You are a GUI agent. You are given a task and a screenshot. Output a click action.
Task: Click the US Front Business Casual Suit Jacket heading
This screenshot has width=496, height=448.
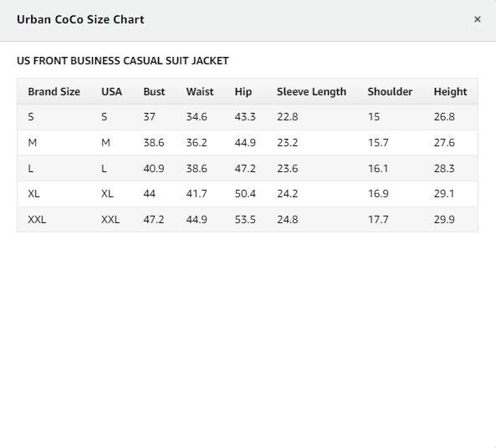click(x=123, y=60)
